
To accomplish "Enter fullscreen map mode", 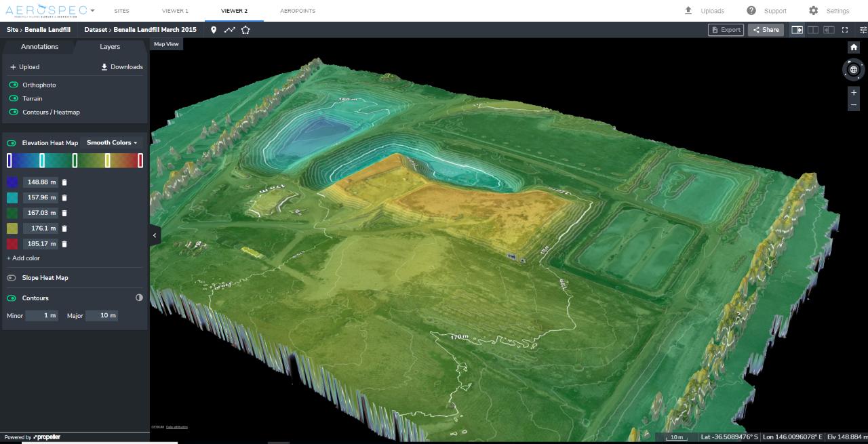I will [x=845, y=30].
